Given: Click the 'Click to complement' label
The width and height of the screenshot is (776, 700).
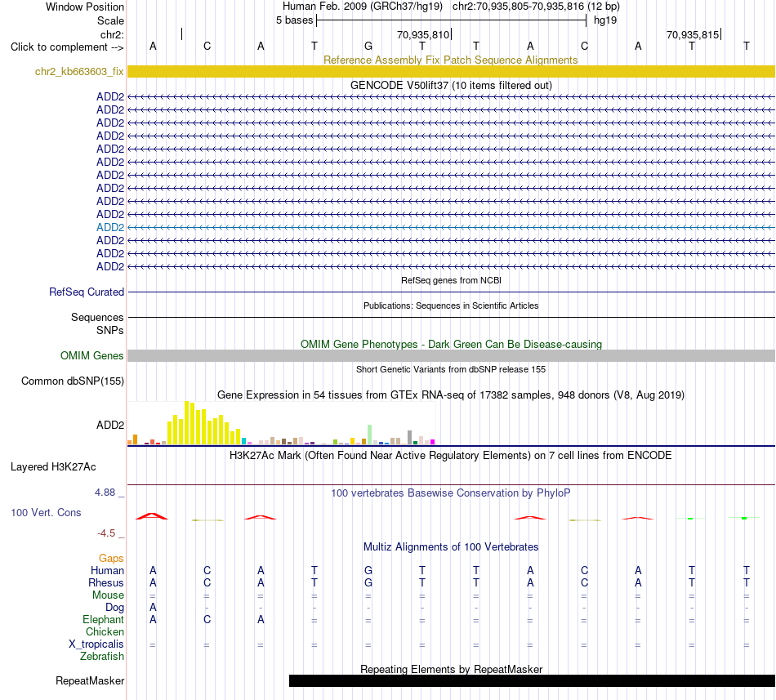Looking at the screenshot, I should pyautogui.click(x=67, y=47).
